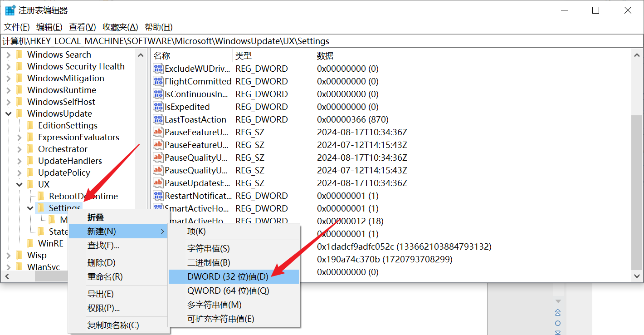Click the string icon beside PauseUpdatesE...
Screen dimensions: 644x335
pos(158,183)
